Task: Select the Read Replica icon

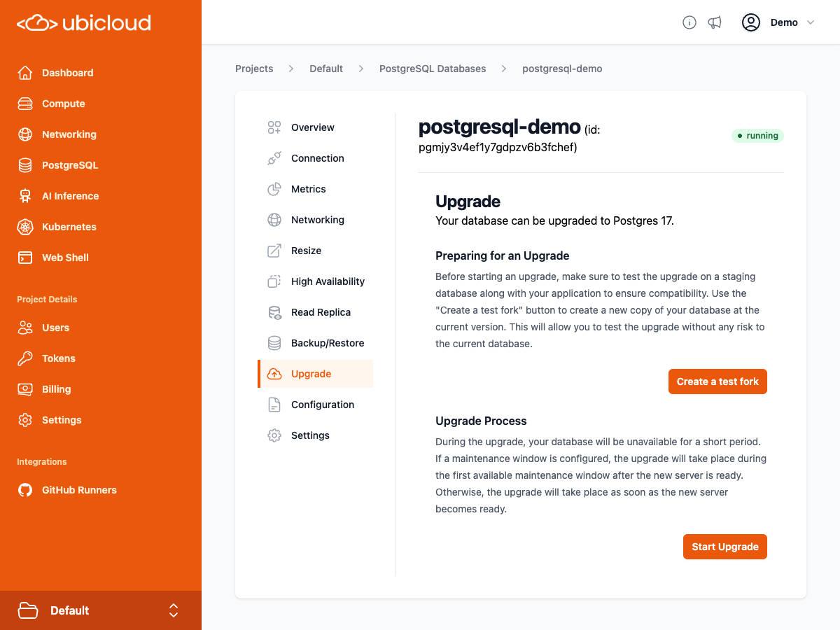Action: (274, 312)
